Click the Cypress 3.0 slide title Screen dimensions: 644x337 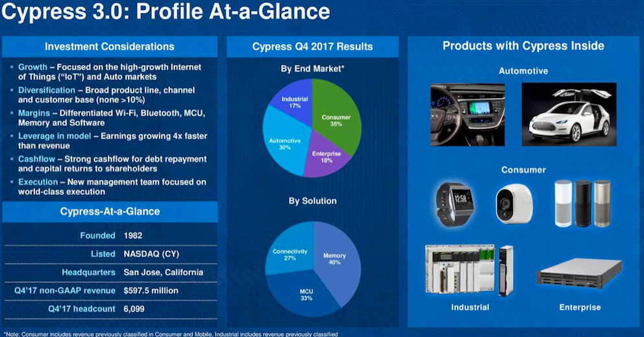[166, 12]
